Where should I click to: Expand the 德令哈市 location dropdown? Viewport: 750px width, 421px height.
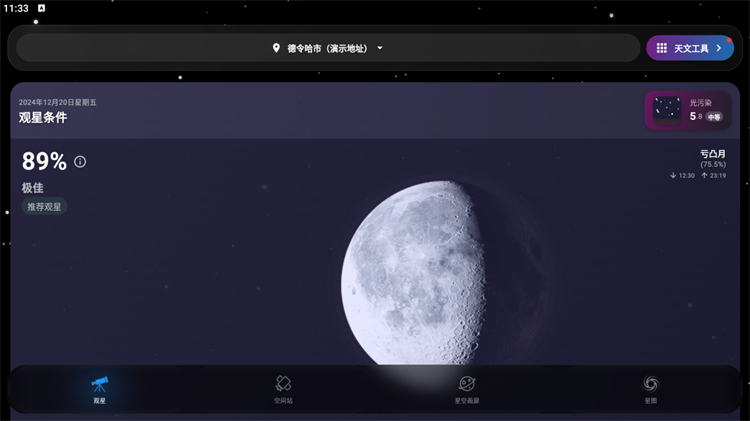tap(328, 48)
